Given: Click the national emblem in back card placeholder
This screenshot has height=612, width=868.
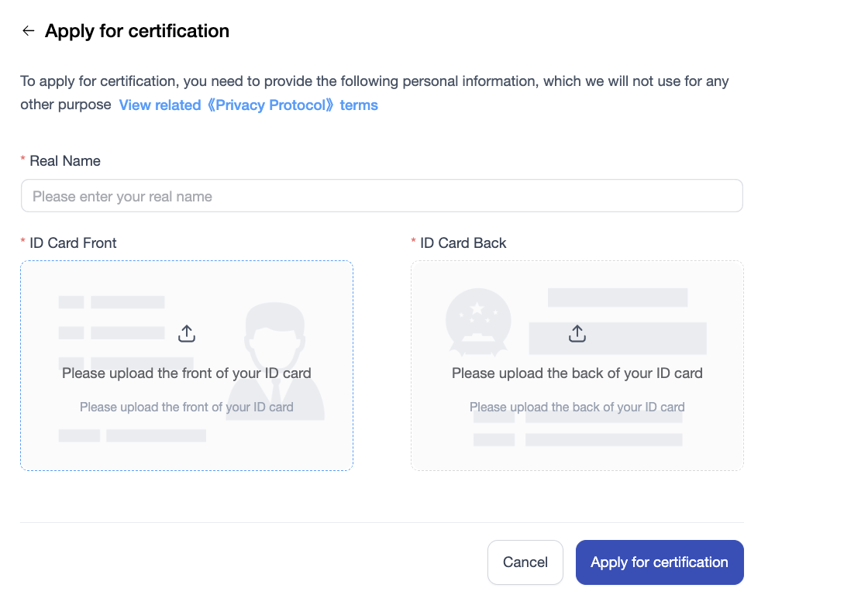Looking at the screenshot, I should coord(477,319).
